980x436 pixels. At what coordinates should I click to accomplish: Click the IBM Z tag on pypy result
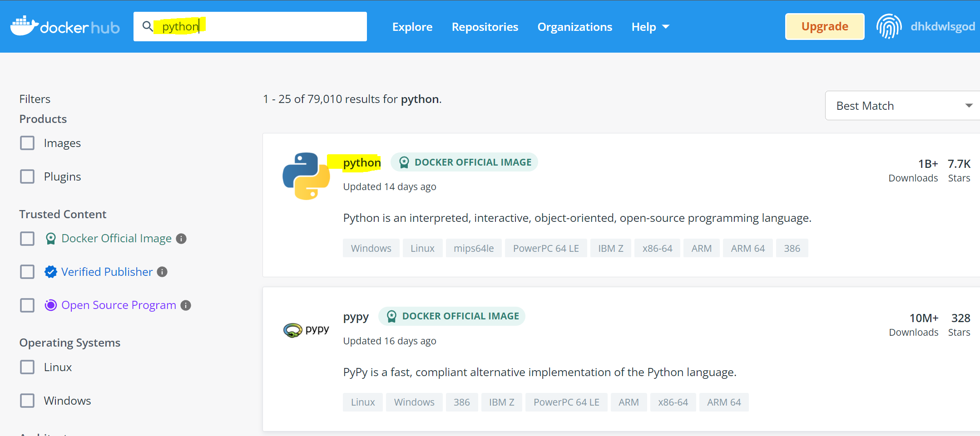[x=502, y=402]
